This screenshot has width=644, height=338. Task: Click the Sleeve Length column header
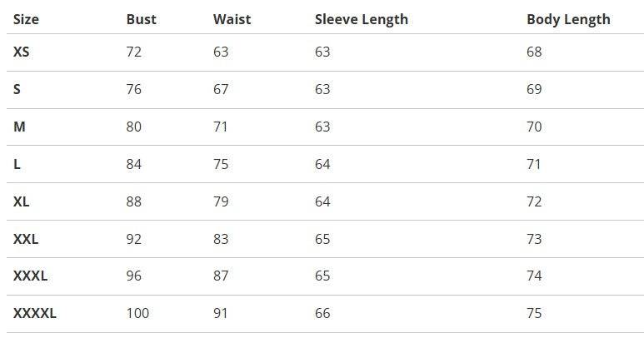[x=361, y=19]
